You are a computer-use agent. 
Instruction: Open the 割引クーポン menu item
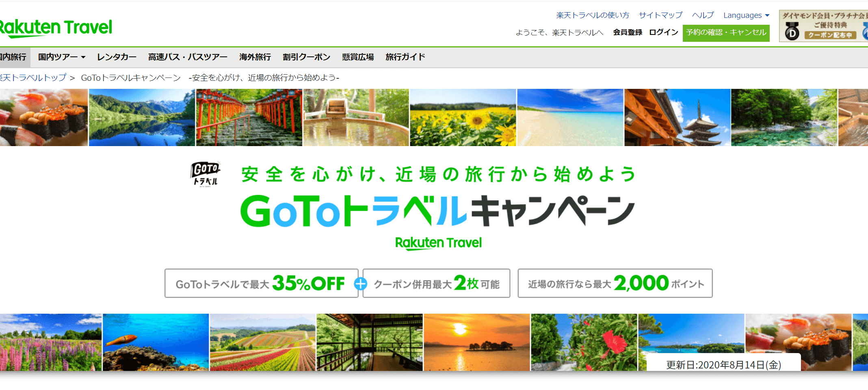tap(307, 57)
